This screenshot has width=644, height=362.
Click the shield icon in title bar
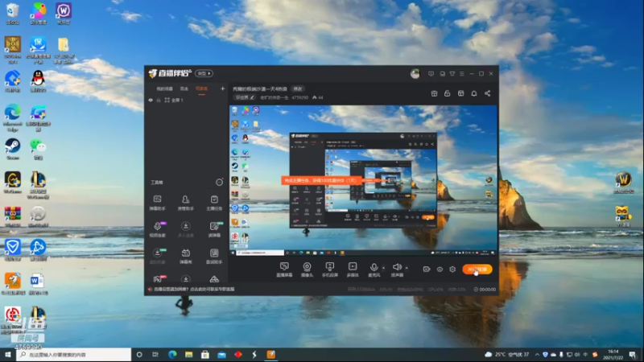431,74
